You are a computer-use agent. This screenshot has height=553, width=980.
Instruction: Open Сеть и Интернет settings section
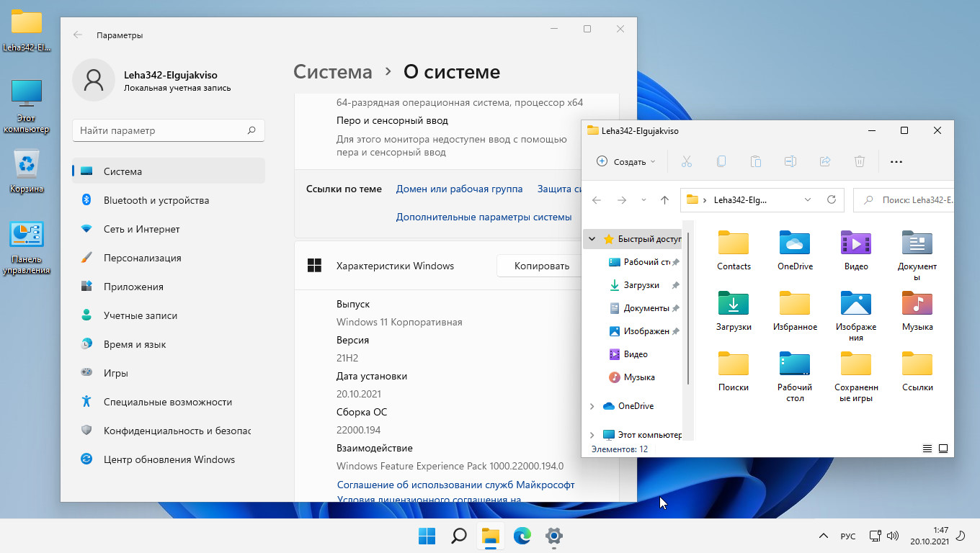(141, 229)
